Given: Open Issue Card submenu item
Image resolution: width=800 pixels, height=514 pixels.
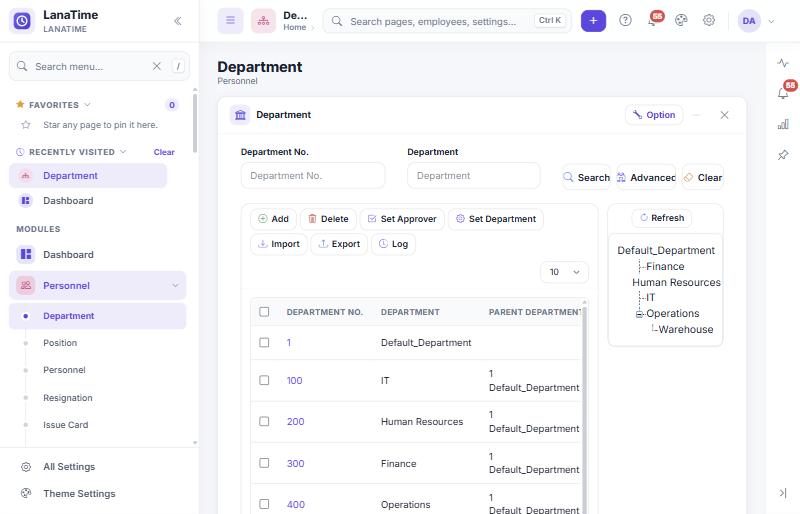Looking at the screenshot, I should tap(65, 425).
